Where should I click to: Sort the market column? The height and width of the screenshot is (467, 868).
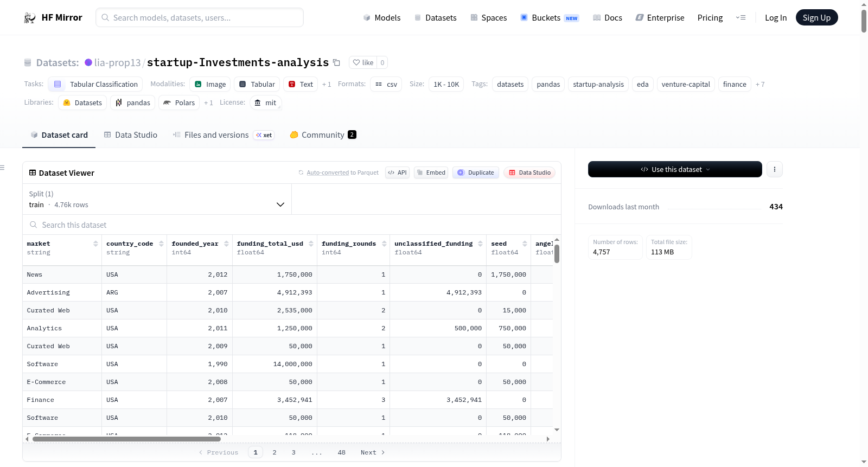[95, 244]
